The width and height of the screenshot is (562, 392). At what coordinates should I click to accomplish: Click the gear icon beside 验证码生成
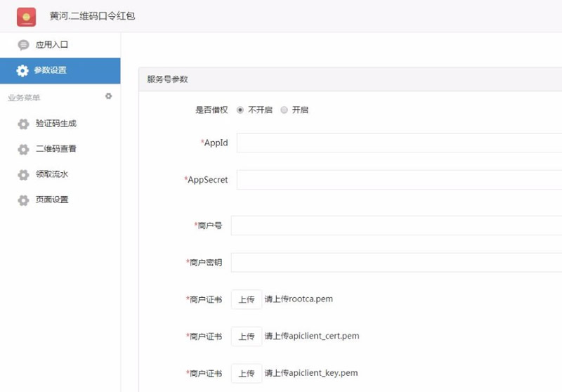[x=23, y=124]
